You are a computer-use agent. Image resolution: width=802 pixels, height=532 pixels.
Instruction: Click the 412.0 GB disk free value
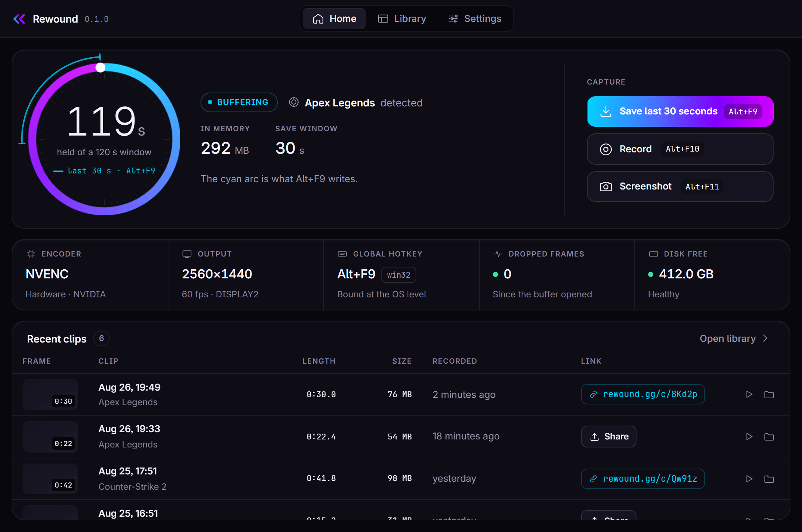(x=686, y=274)
